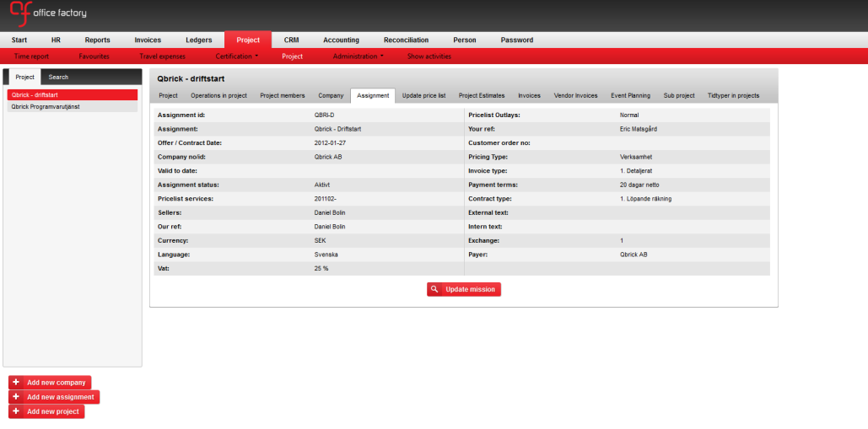This screenshot has width=868, height=429.
Task: Open the Invoices main menu
Action: 148,40
